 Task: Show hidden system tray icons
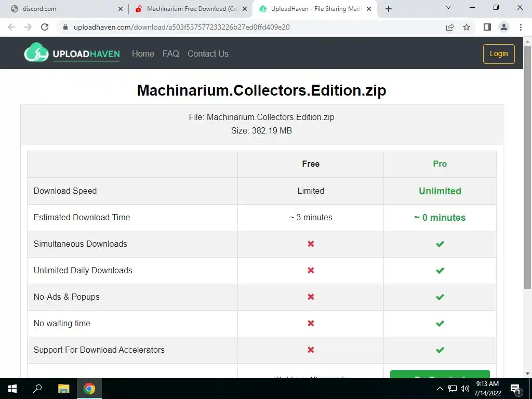click(x=440, y=389)
